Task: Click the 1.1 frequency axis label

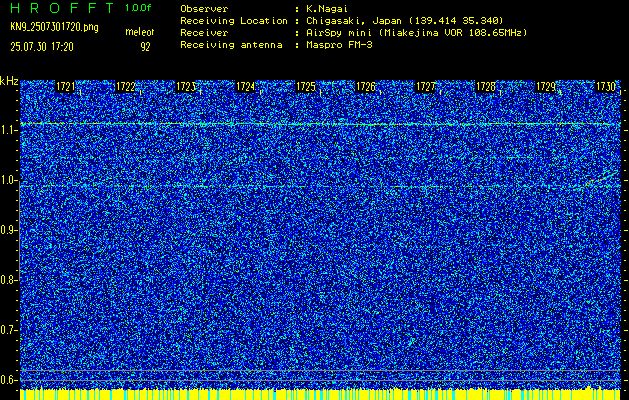Action: [8, 130]
